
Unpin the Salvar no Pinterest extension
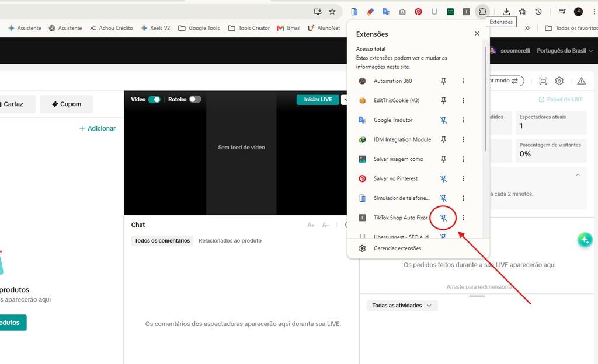pos(444,178)
